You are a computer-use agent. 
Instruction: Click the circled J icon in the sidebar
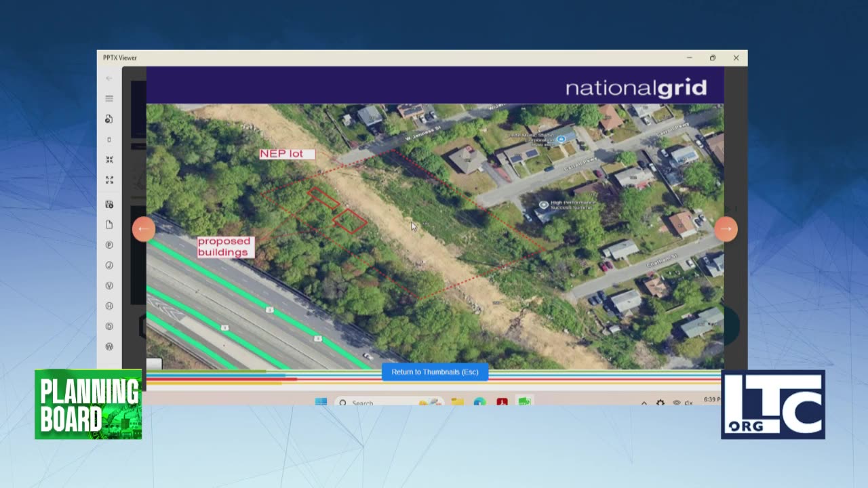coord(109,265)
